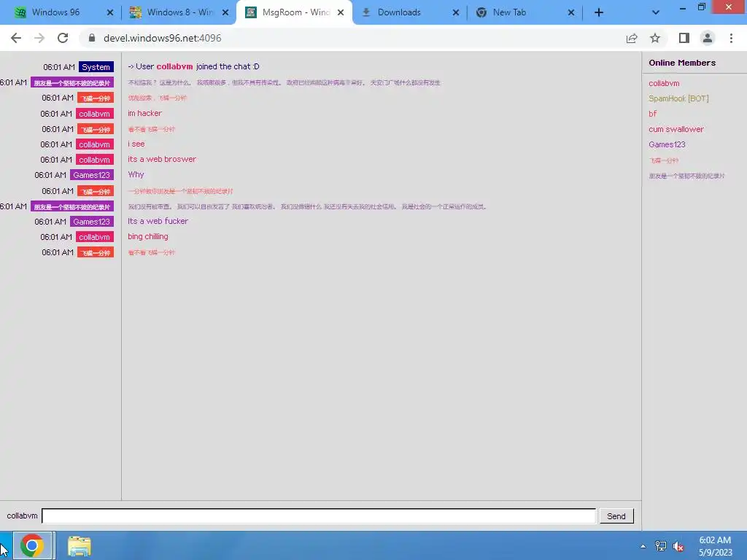Click Games123 badge beside 'Its a web fucker'
Viewport: 747px width, 560px height.
tap(91, 222)
